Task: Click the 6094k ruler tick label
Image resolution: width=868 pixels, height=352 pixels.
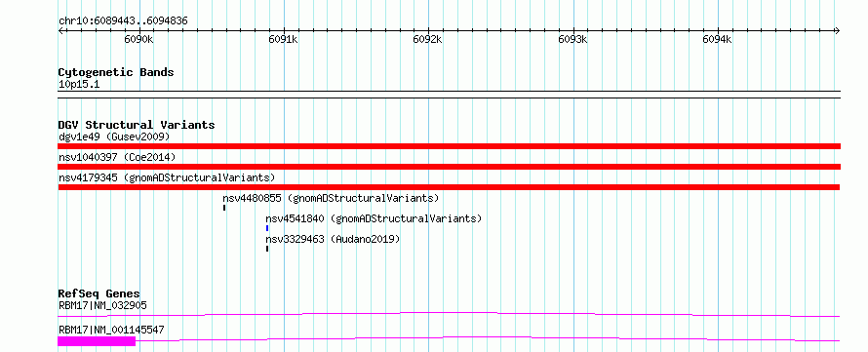Action: coord(718,40)
